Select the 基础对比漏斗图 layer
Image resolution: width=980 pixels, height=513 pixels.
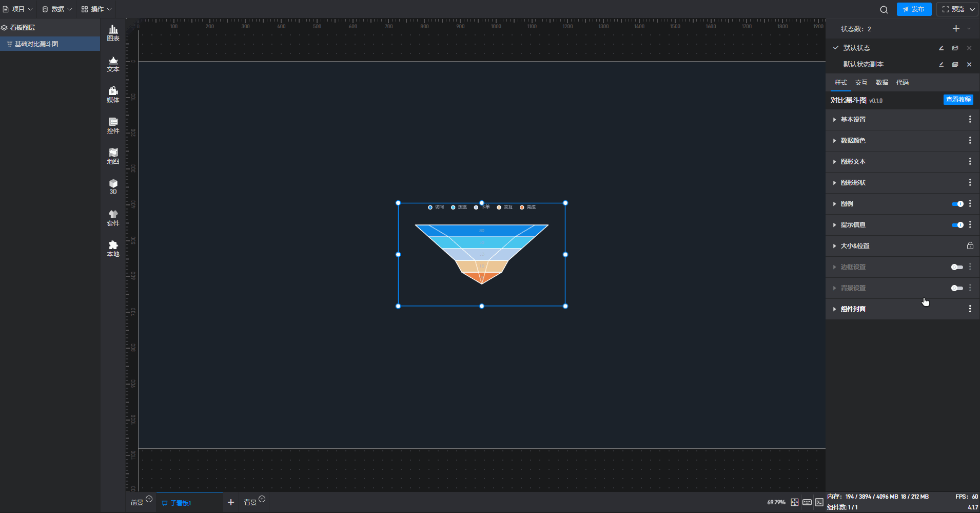coord(36,44)
